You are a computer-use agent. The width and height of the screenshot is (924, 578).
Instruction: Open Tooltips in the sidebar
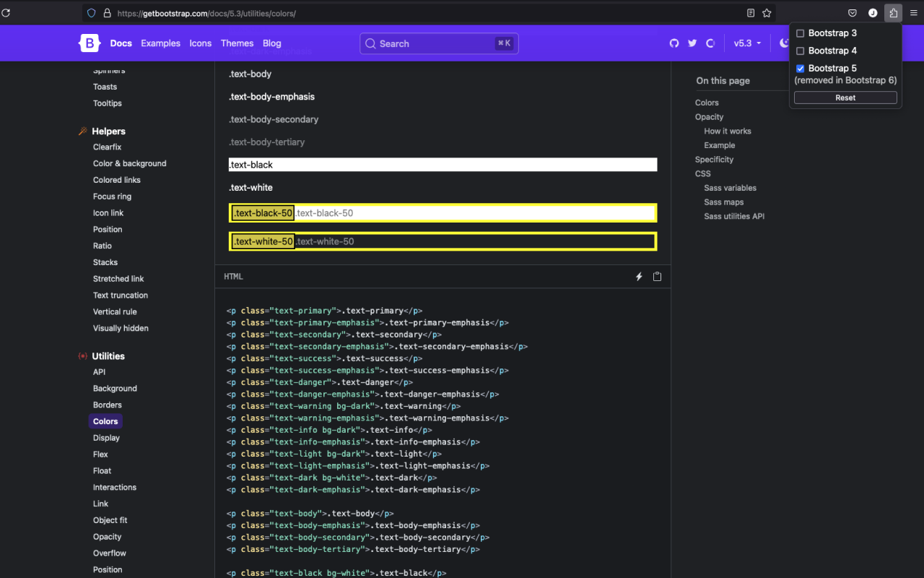tap(108, 103)
